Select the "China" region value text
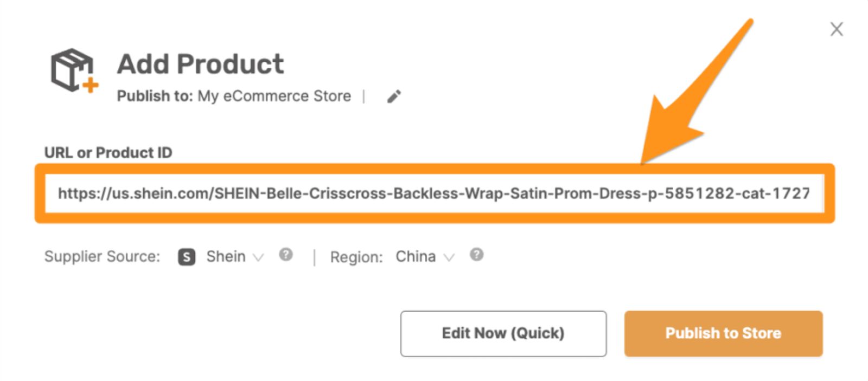 pyautogui.click(x=416, y=256)
